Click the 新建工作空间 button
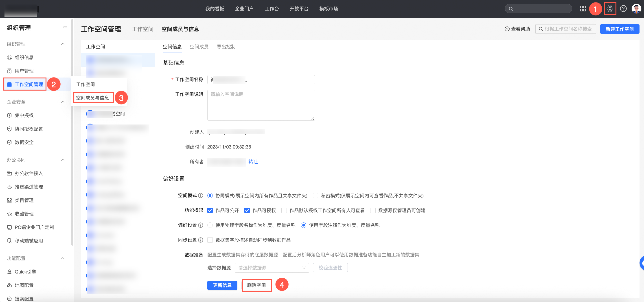This screenshot has height=302, width=644. 619,29
